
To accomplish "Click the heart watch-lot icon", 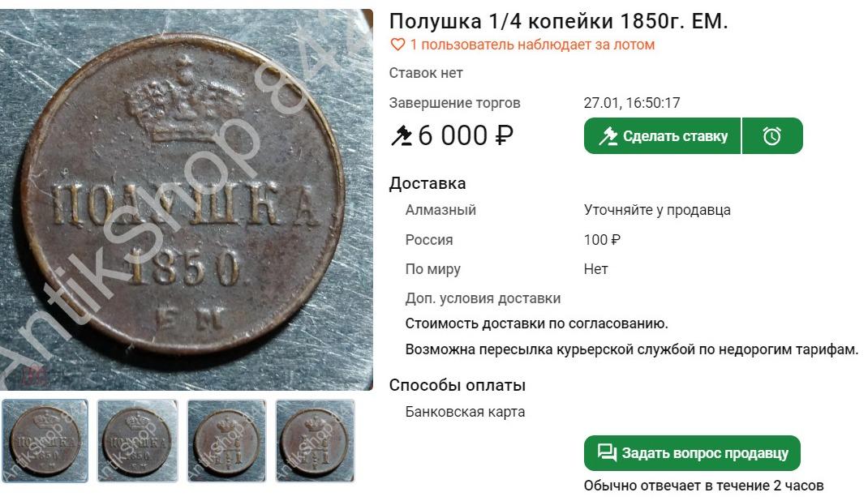I will click(x=397, y=45).
